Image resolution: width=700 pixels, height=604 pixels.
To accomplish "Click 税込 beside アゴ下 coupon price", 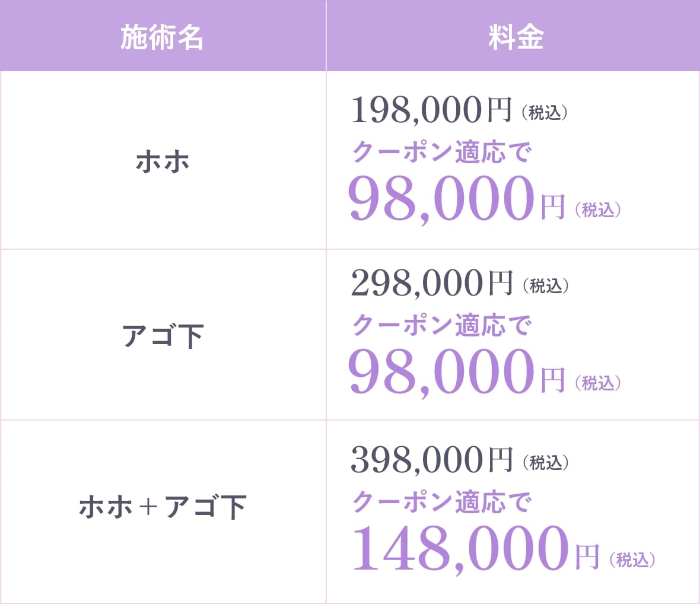I will [x=598, y=383].
